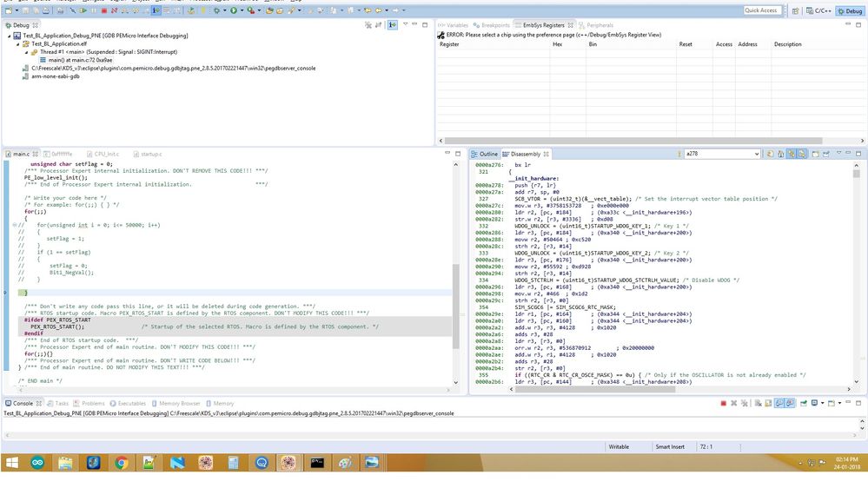Image resolution: width=868 pixels, height=488 pixels.
Task: Click the Skip All Breakpoints toolbar icon
Action: (x=72, y=10)
